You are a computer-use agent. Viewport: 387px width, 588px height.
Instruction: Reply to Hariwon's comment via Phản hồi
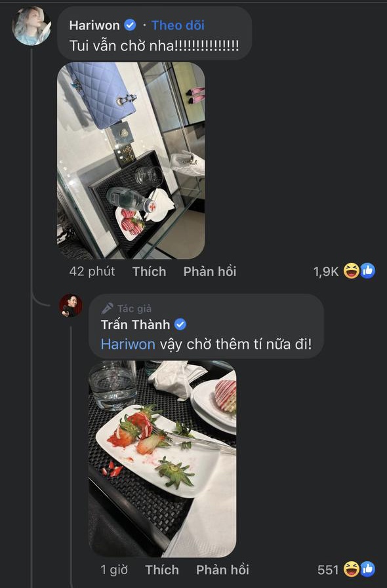click(x=210, y=271)
